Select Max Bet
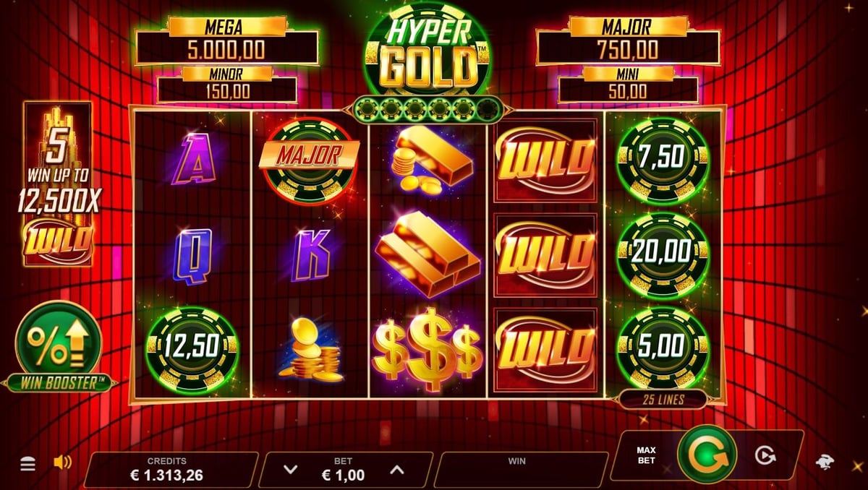The height and width of the screenshot is (490, 868). coord(646,455)
